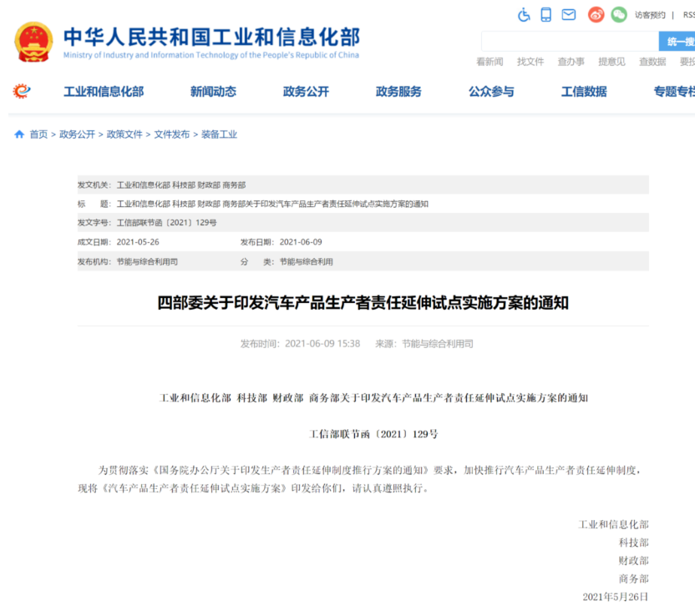
Task: Open the mobile phone version icon
Action: [x=546, y=15]
